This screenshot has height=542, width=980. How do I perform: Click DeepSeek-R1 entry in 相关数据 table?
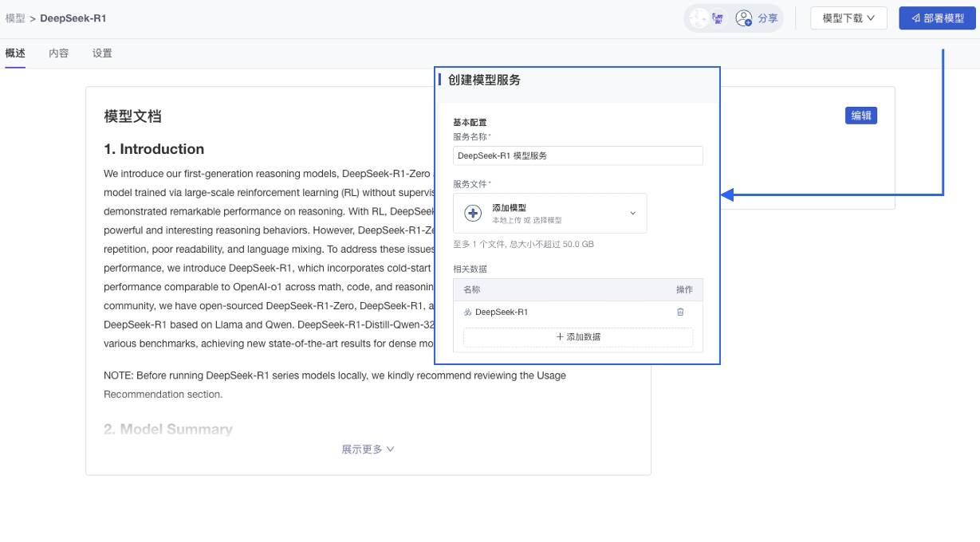point(501,312)
